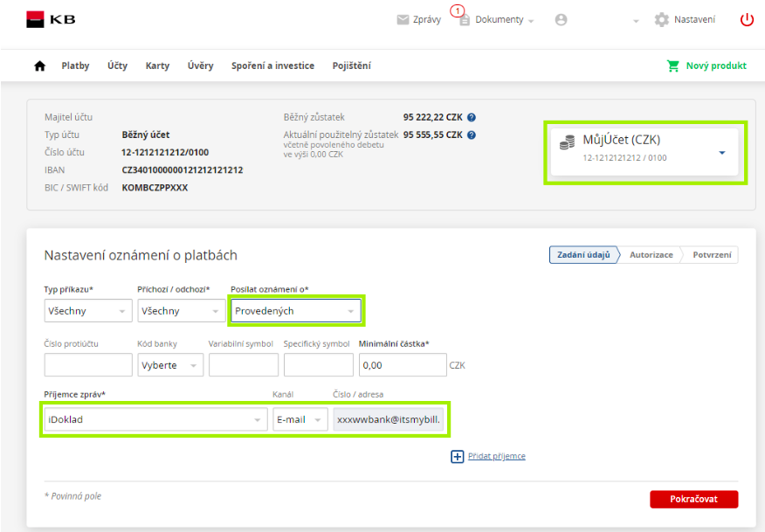Click the Minimální částka field

coord(403,365)
